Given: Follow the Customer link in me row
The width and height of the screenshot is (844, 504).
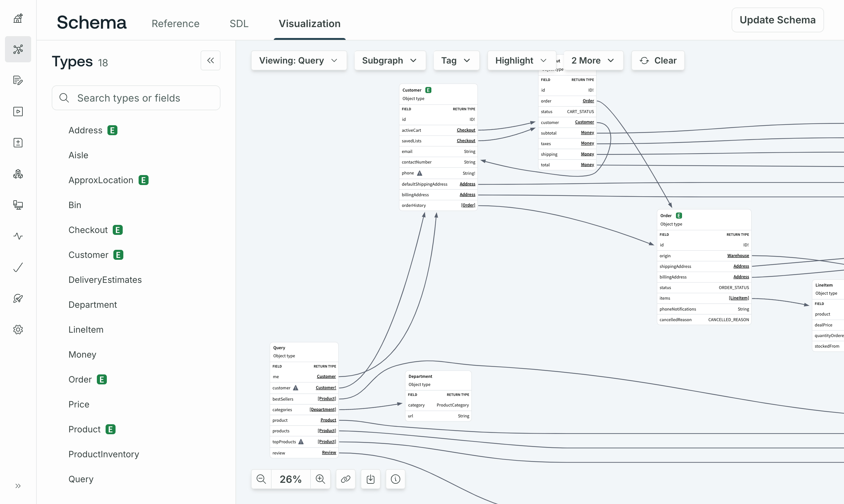Looking at the screenshot, I should click(326, 377).
